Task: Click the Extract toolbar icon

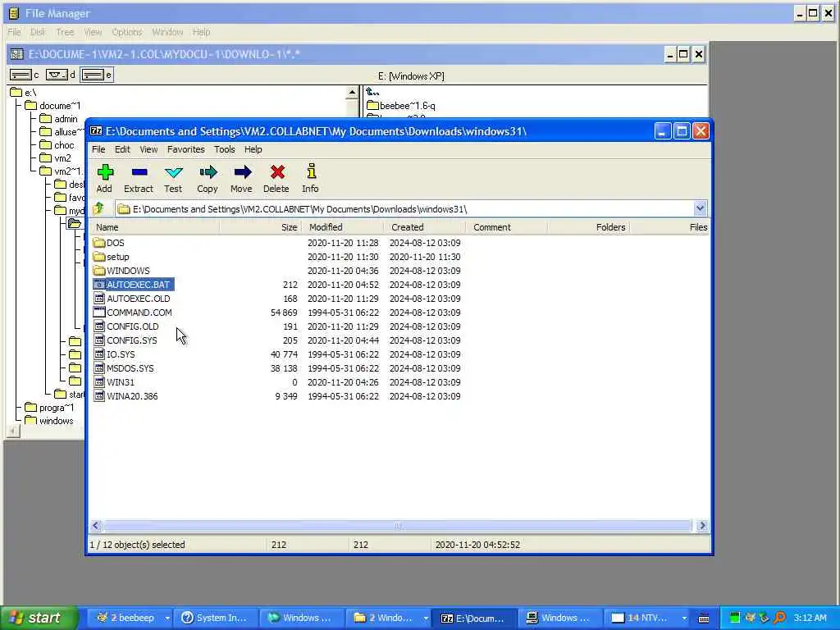Action: [139, 178]
